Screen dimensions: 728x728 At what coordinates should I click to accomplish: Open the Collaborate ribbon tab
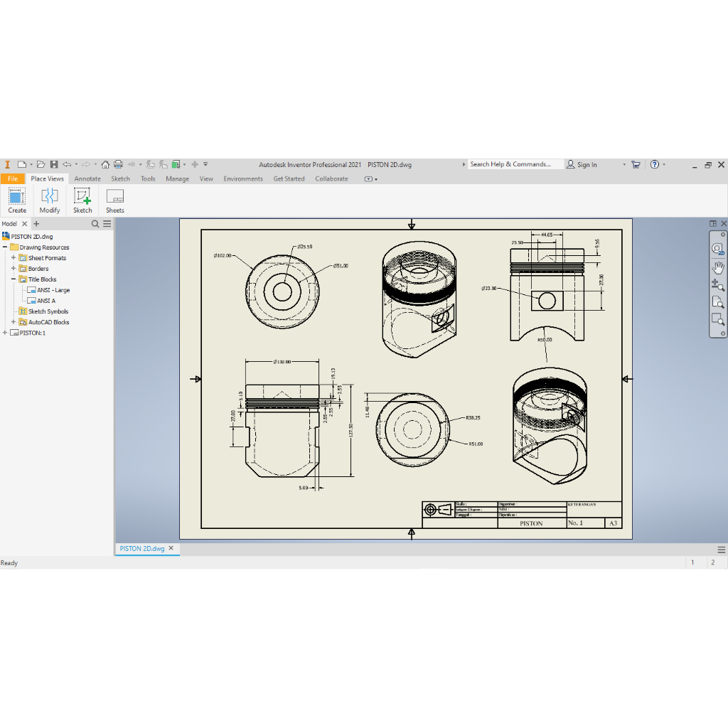pos(331,178)
